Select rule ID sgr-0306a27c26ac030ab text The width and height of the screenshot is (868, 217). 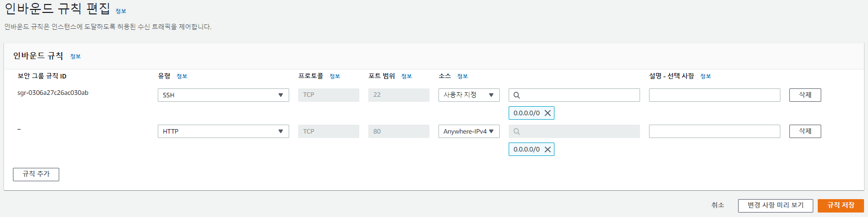(53, 93)
